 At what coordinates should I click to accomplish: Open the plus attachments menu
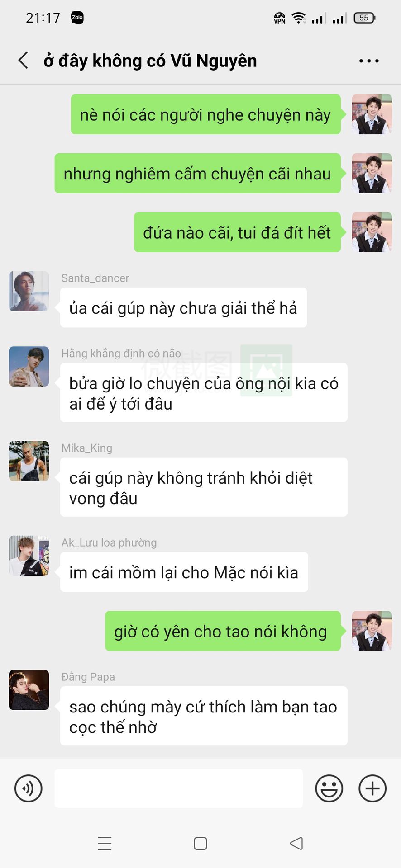[372, 788]
